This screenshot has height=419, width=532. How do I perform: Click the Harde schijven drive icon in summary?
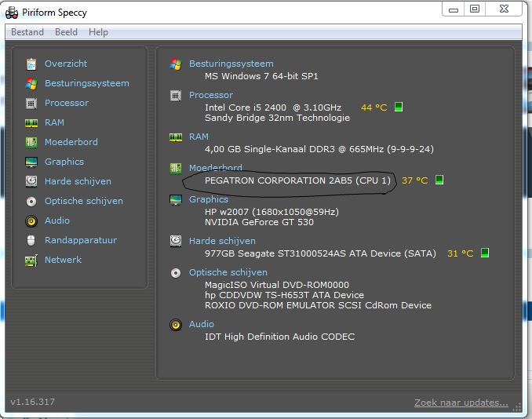(x=176, y=241)
